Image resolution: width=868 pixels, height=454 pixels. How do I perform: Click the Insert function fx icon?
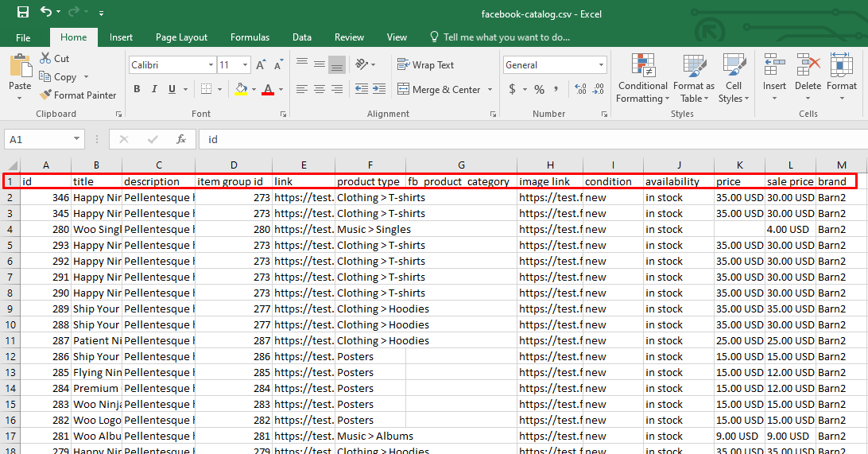181,139
